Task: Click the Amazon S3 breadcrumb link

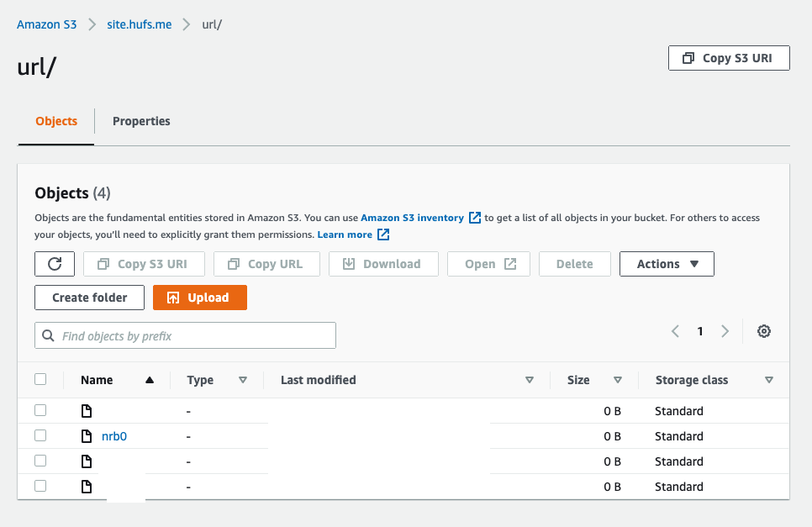Action: pos(46,24)
